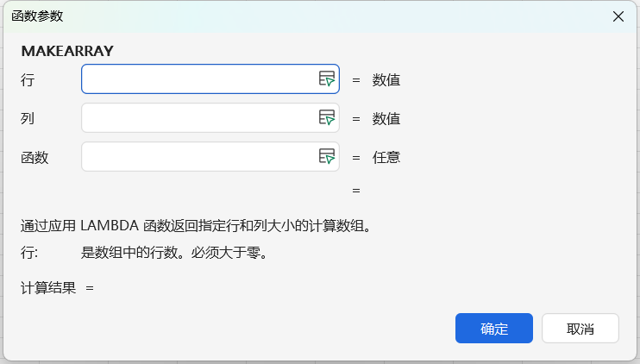Click the 函数 parameter label
This screenshot has height=364, width=640.
[x=35, y=157]
